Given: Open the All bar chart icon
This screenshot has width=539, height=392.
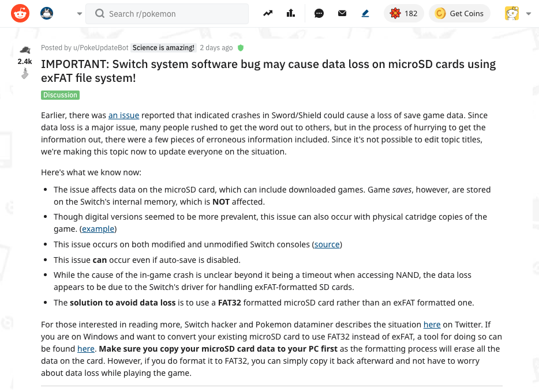Looking at the screenshot, I should tap(291, 13).
